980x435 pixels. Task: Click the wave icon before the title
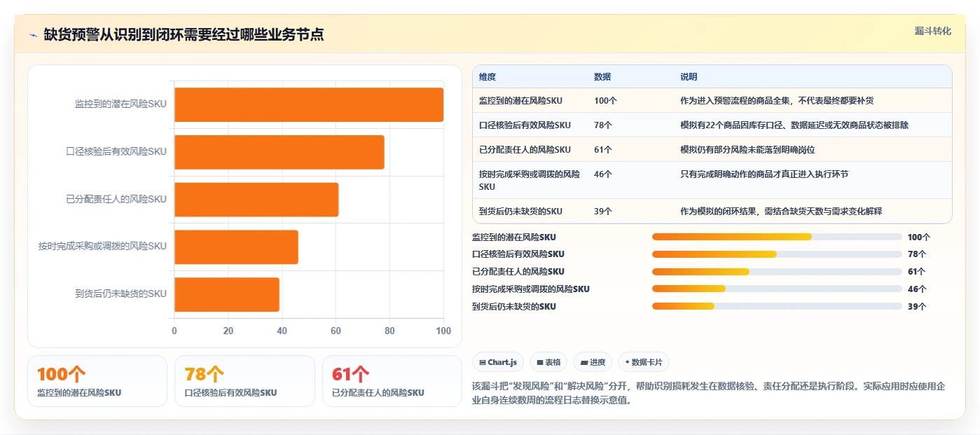tap(33, 35)
